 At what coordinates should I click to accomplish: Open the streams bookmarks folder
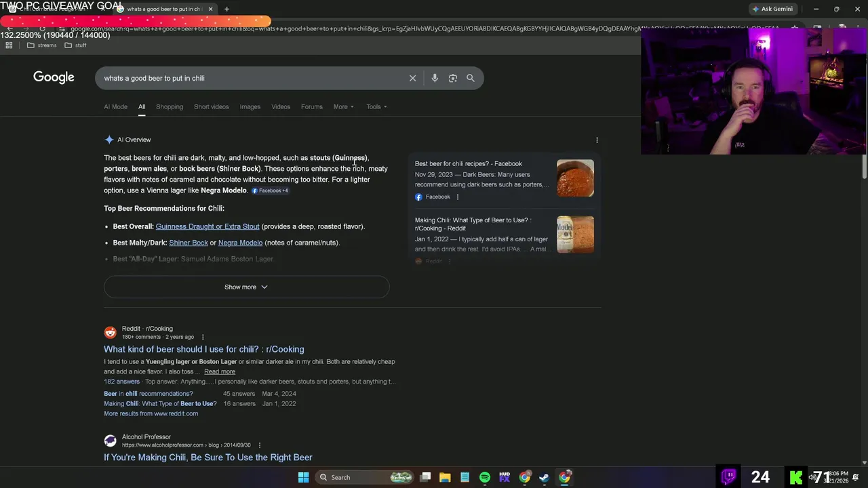coord(41,45)
